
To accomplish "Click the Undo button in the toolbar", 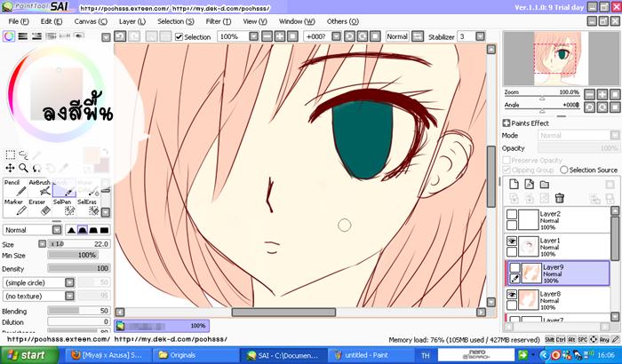I will [x=120, y=36].
